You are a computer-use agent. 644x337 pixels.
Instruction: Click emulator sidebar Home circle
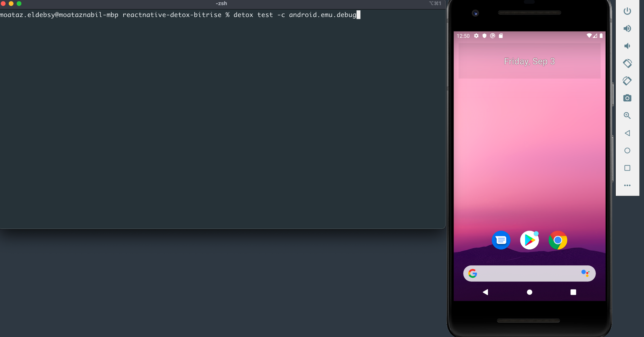627,150
